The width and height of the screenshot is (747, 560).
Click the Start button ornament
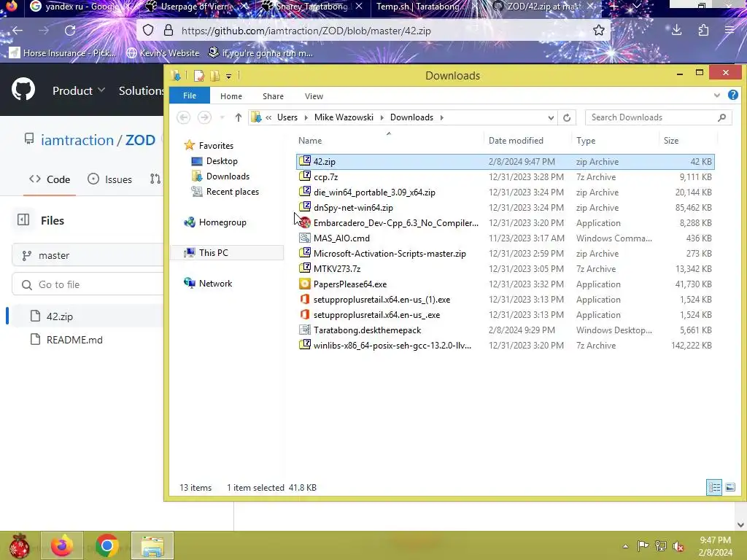point(19,545)
